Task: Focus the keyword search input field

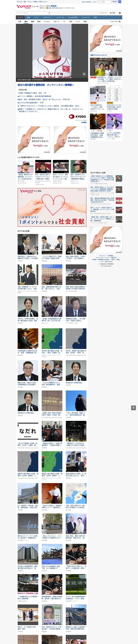Action: click(32, 13)
